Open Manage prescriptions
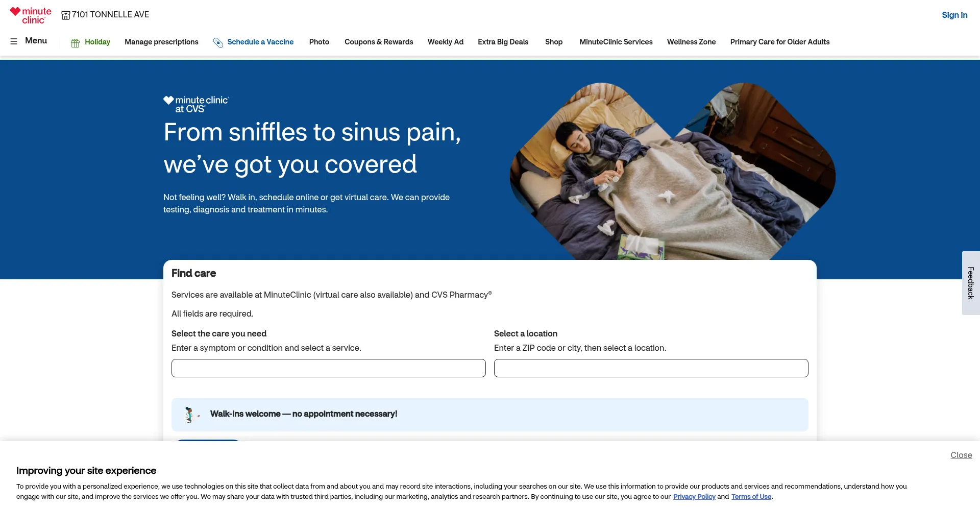The height and width of the screenshot is (507, 980). 161,42
